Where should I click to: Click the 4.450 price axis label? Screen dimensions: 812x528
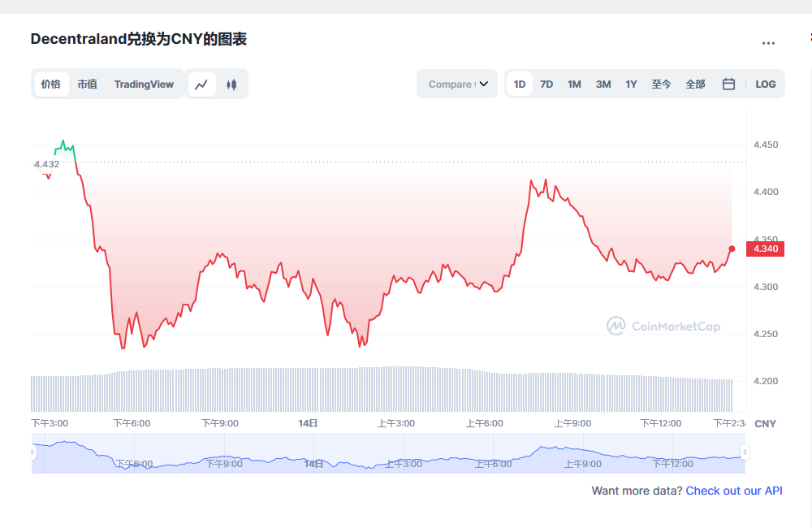[766, 145]
